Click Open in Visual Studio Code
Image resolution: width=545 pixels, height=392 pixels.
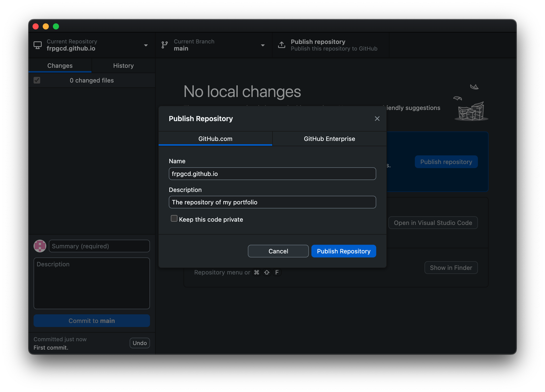[433, 223]
